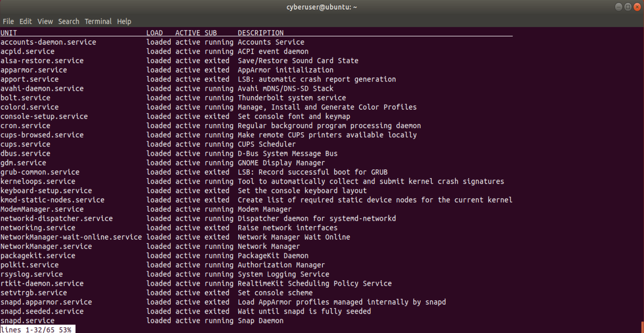The width and height of the screenshot is (644, 333).
Task: Click the DESCRIPTION column header
Action: tap(260, 33)
